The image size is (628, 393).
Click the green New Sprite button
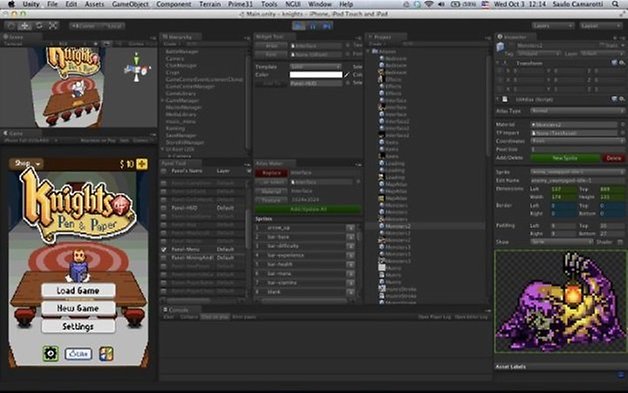tap(565, 158)
